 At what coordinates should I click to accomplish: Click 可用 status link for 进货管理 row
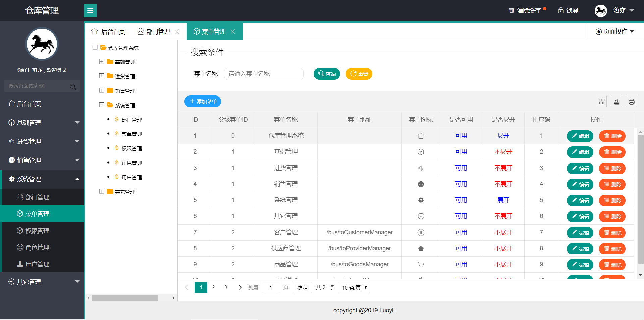pos(461,168)
